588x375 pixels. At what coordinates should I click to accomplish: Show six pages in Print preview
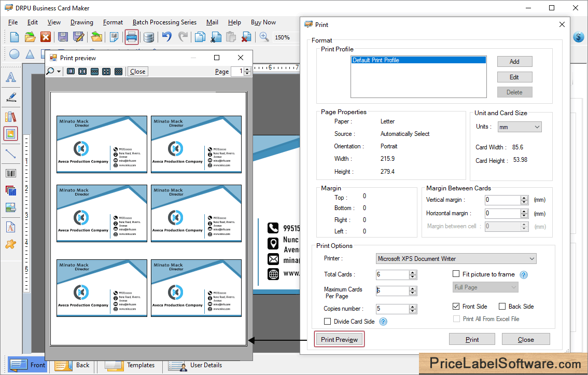point(119,71)
